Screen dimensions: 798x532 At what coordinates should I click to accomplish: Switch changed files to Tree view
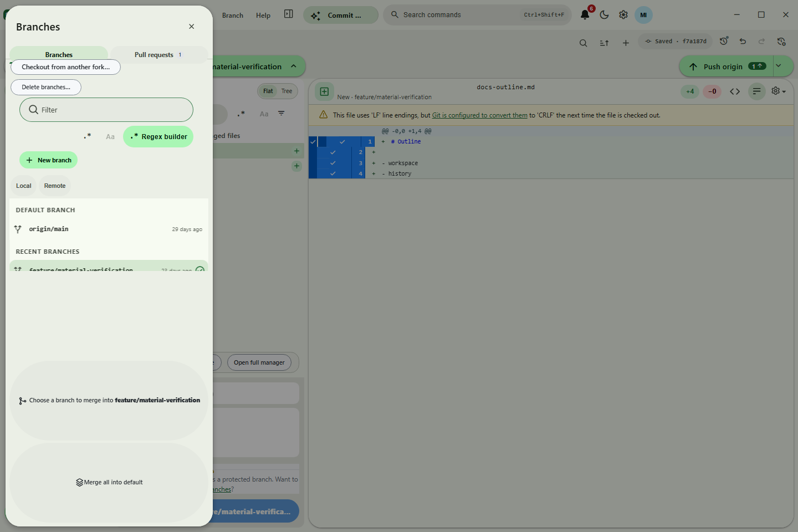pyautogui.click(x=287, y=91)
